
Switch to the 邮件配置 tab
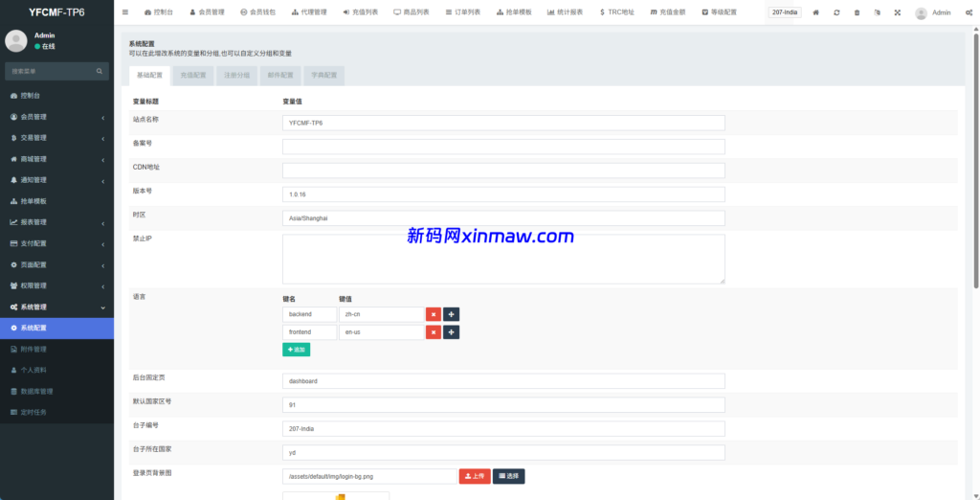click(x=280, y=75)
